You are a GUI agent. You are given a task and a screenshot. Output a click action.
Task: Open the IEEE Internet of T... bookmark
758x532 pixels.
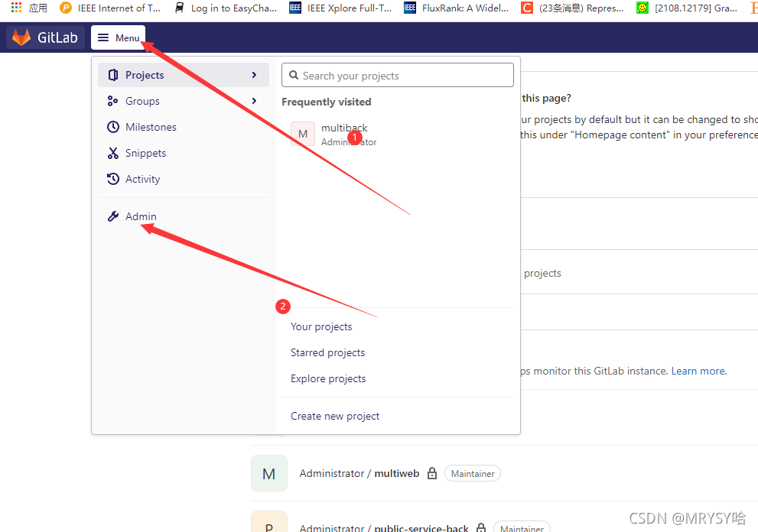pos(110,8)
